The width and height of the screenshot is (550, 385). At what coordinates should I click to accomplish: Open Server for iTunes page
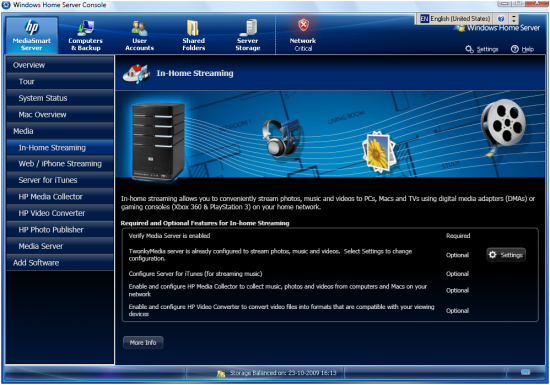point(60,180)
